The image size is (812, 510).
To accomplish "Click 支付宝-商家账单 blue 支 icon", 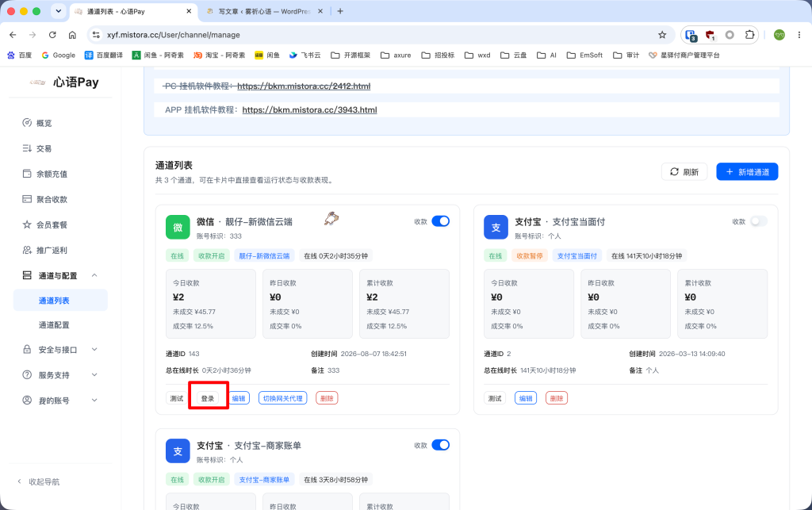I will 178,451.
